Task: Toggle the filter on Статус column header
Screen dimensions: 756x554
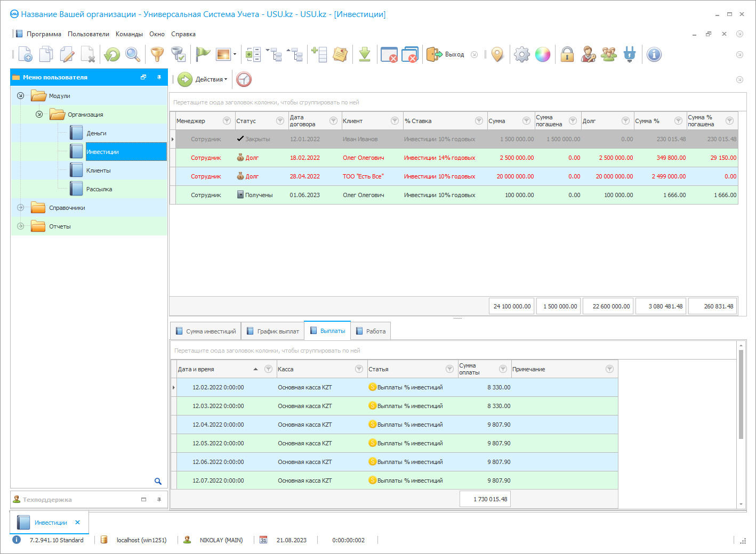Action: [x=280, y=121]
